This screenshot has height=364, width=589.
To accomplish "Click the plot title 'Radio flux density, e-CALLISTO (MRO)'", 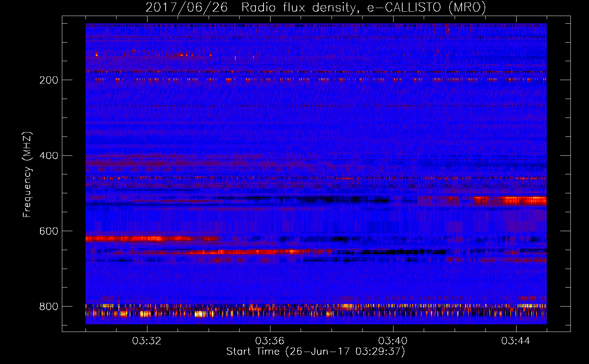I will point(363,8).
